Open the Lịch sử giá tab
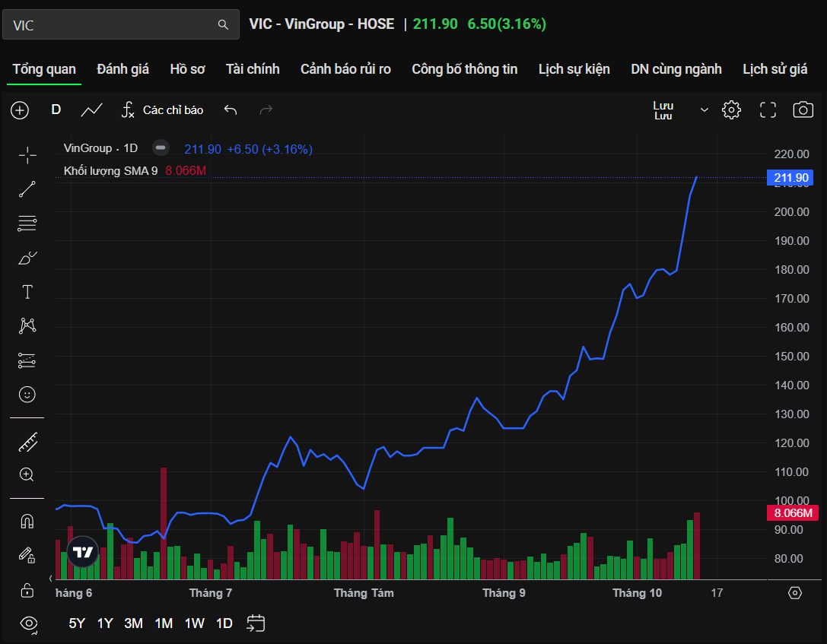 click(x=775, y=69)
